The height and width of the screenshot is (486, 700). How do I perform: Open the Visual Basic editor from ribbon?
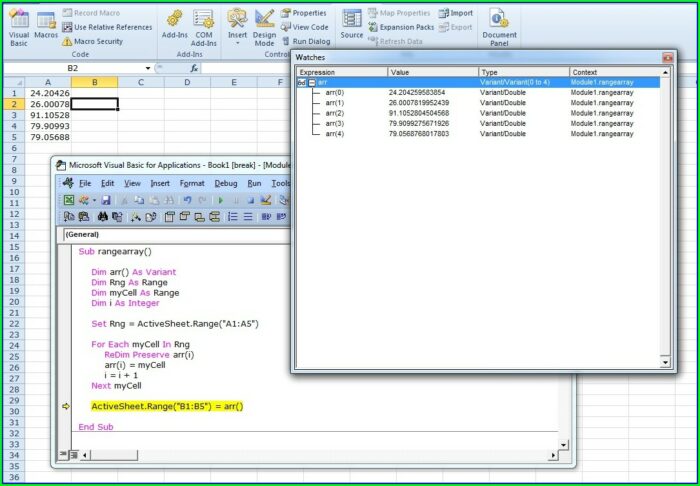(x=19, y=27)
